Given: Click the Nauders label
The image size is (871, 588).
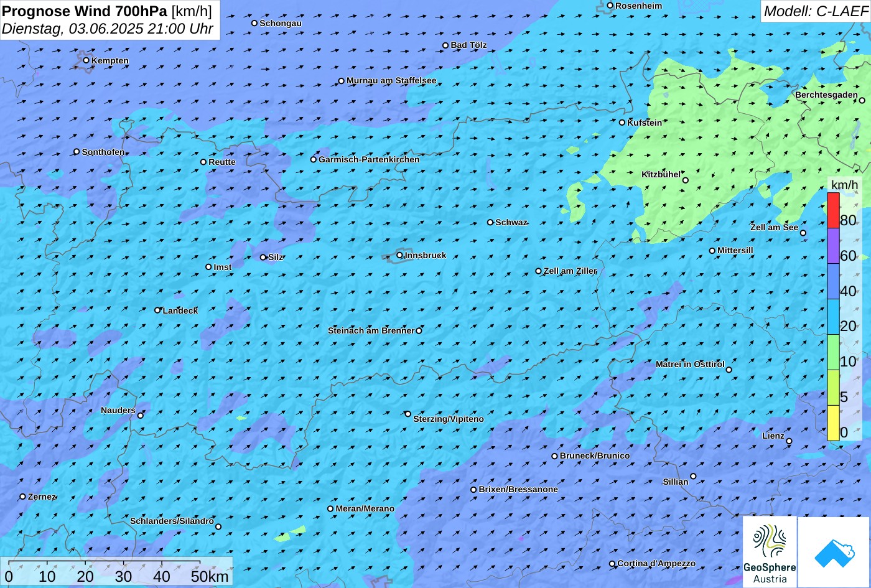Looking at the screenshot, I should [x=118, y=410].
